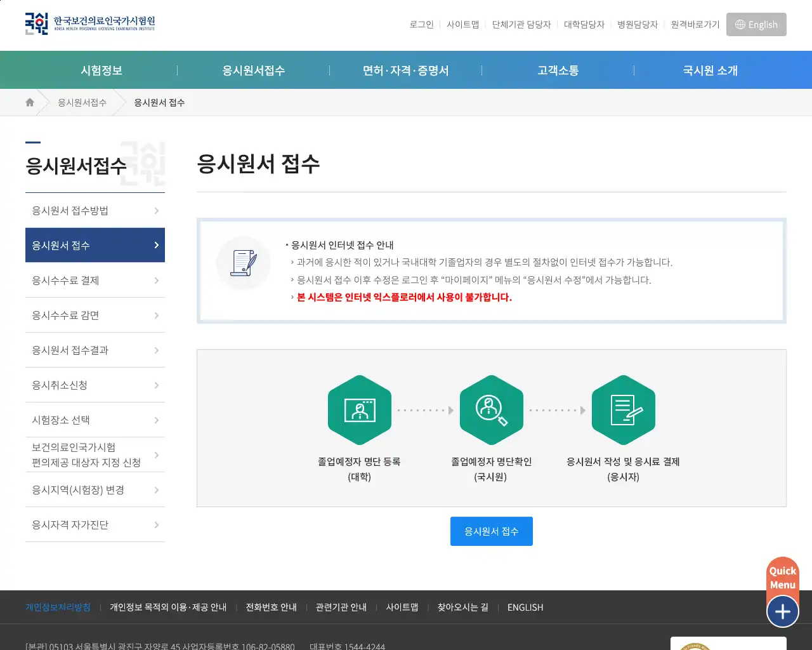The image size is (812, 650).
Task: Open the 시험정보 main menu
Action: point(101,70)
